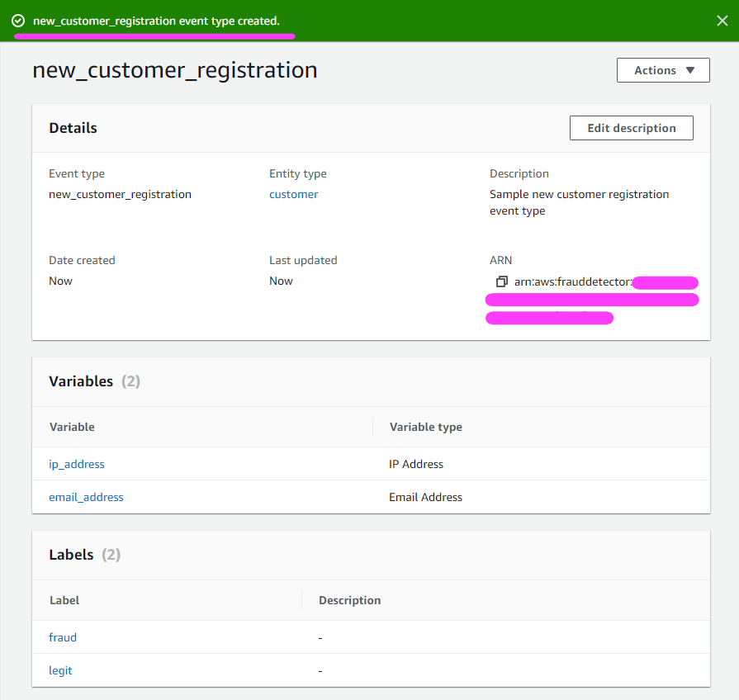The width and height of the screenshot is (739, 700).
Task: Click the 'event type created' banner message
Action: tap(156, 21)
